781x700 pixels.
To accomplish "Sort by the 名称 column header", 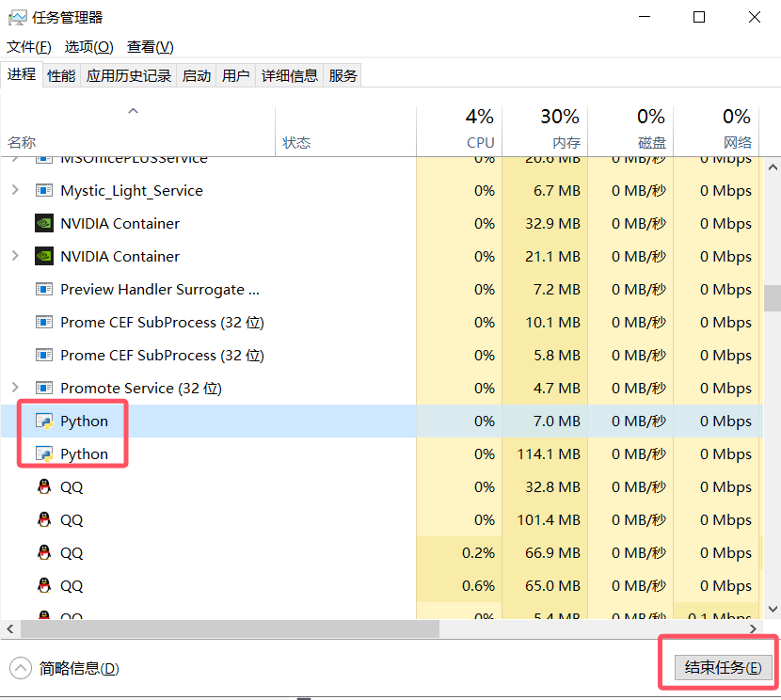I will (137, 131).
